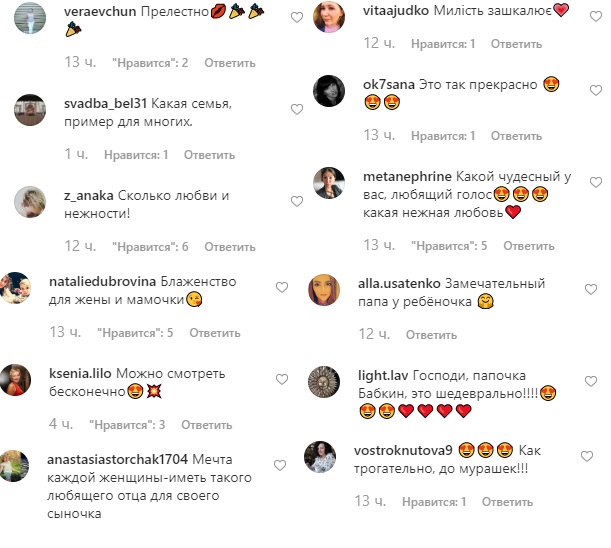
Task: Like anastasiastorchak1704's comment heart
Action: pos(280,465)
